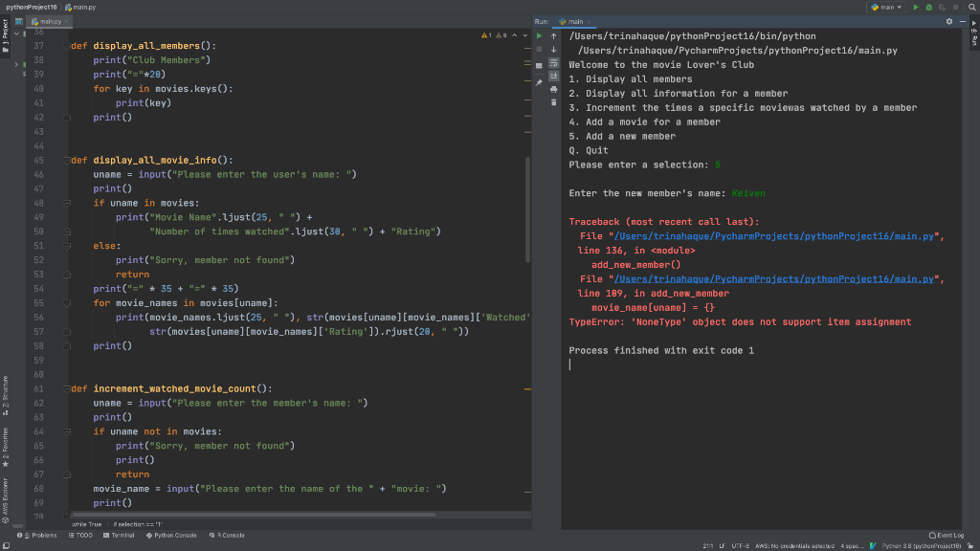
Task: Click editor horizontal scrollbar
Action: coord(253,515)
